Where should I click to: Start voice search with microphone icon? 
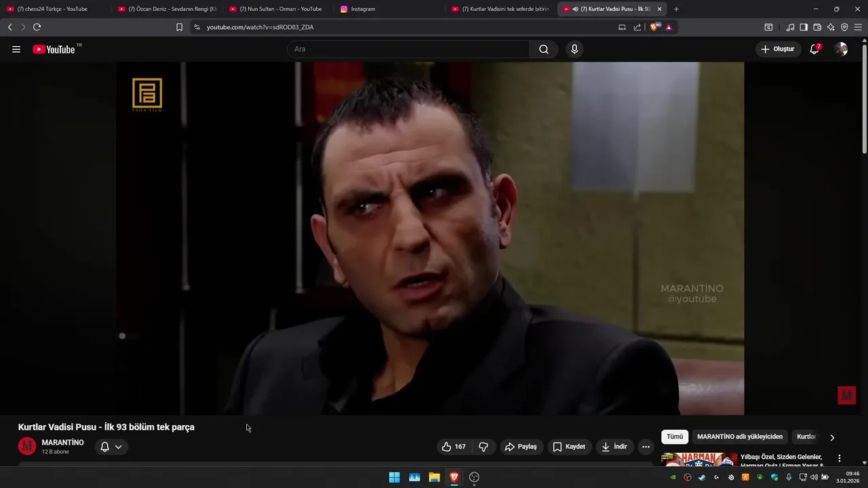point(574,49)
